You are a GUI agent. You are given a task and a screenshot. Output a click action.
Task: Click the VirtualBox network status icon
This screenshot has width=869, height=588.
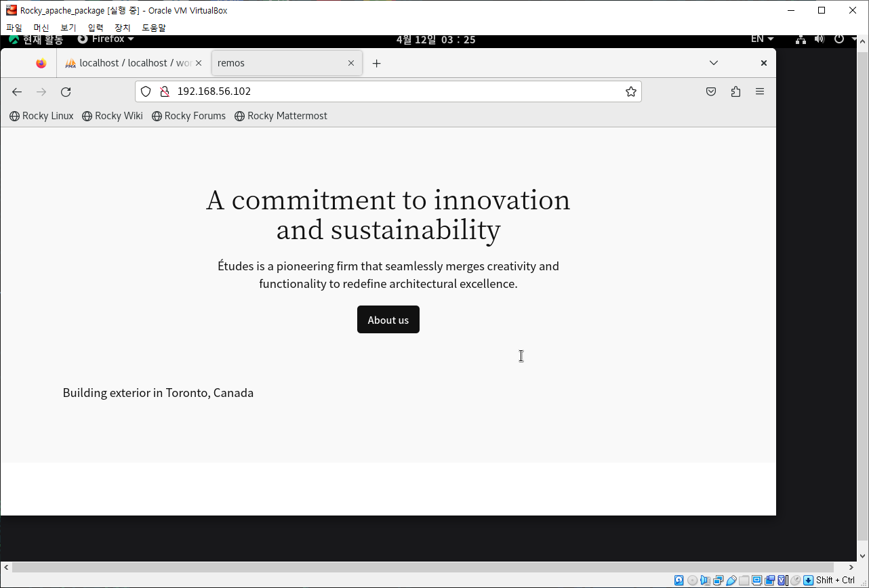(718, 580)
